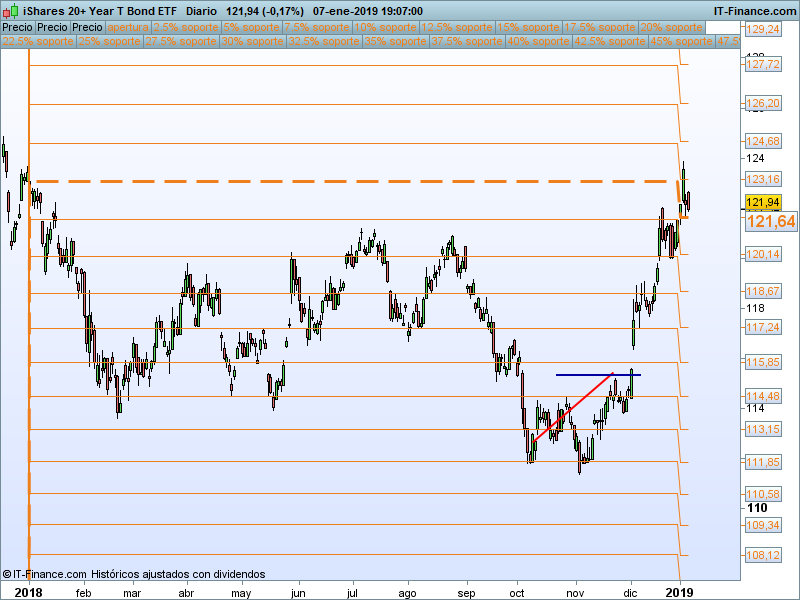This screenshot has width=800, height=600.
Task: Select the '17.5% soporte' indicator label
Action: pos(600,28)
